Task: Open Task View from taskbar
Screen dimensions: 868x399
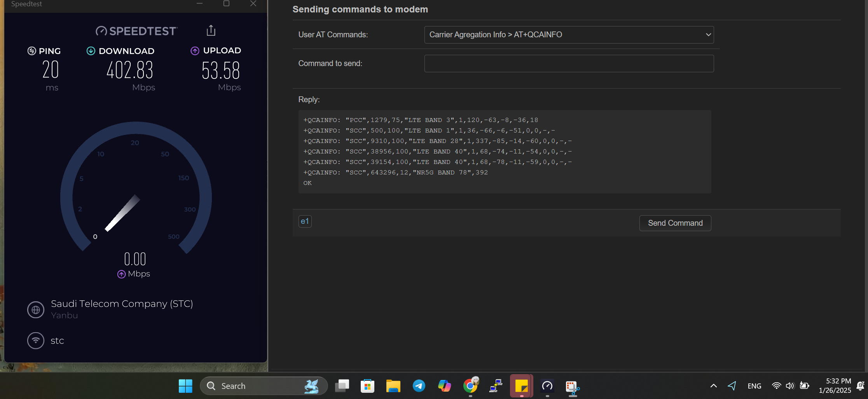Action: click(x=342, y=386)
